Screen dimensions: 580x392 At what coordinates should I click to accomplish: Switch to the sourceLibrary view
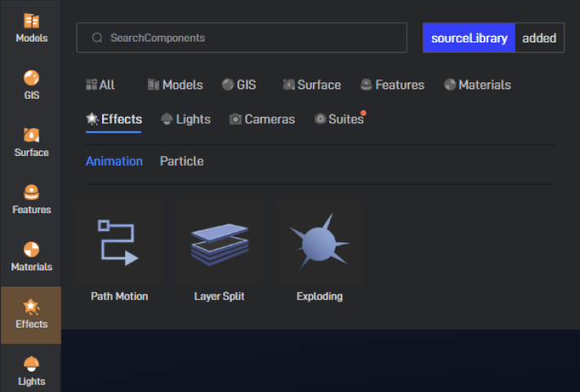(x=469, y=38)
